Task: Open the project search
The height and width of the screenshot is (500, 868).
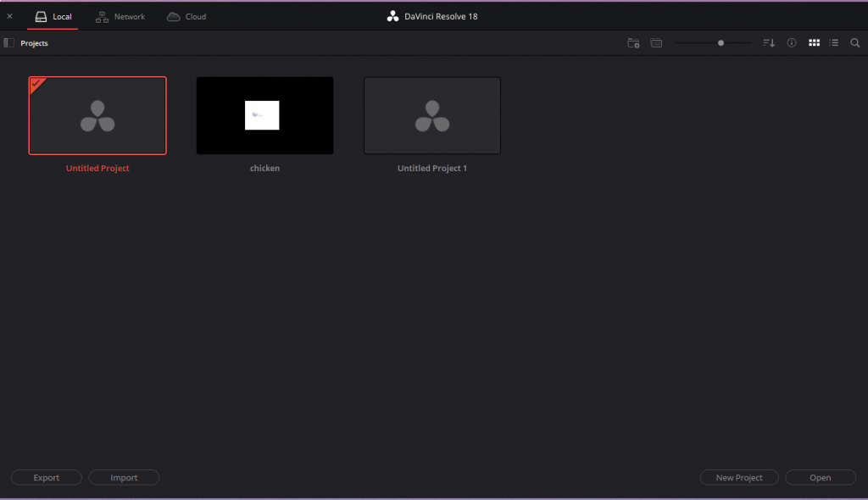Action: point(855,42)
